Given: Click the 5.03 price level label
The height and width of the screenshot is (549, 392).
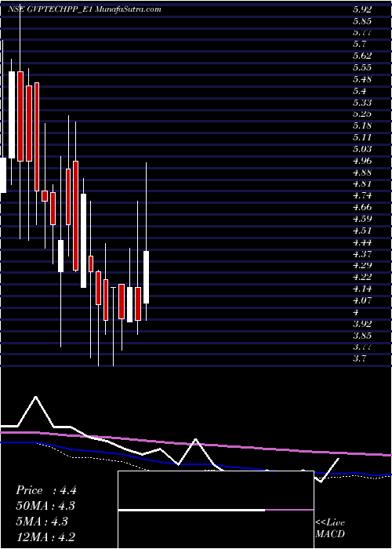Looking at the screenshot, I should 362,149.
